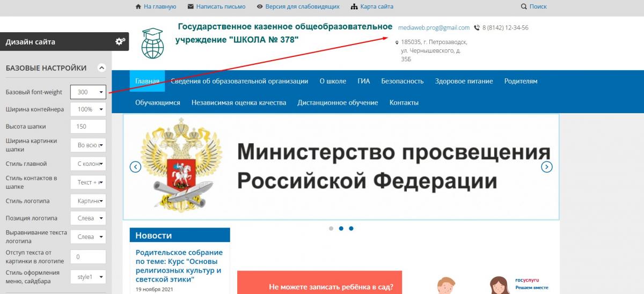Open the Базовый font-weight dropdown
The width and height of the screenshot is (644, 294).
coord(88,92)
